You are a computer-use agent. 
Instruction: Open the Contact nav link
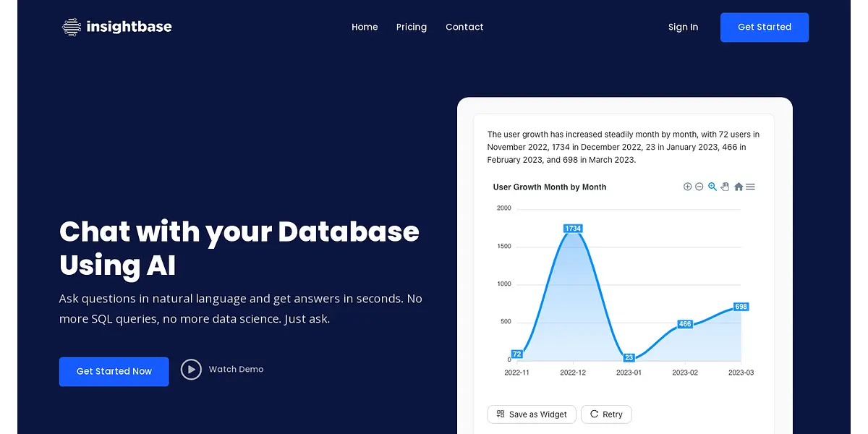[x=464, y=27]
